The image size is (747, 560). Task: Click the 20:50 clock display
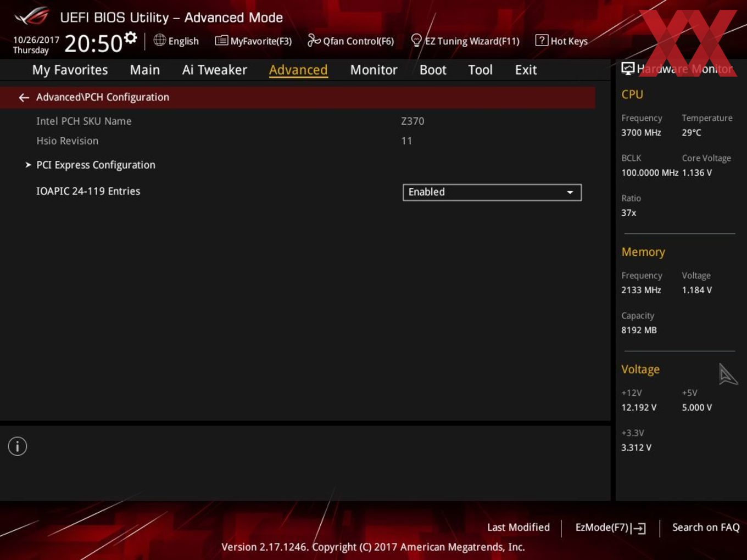point(93,43)
